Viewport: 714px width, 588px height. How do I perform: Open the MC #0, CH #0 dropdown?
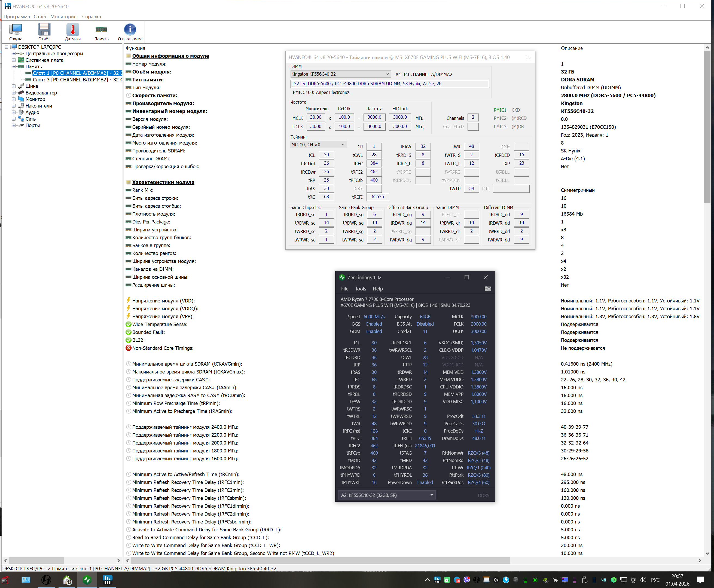[x=318, y=145]
